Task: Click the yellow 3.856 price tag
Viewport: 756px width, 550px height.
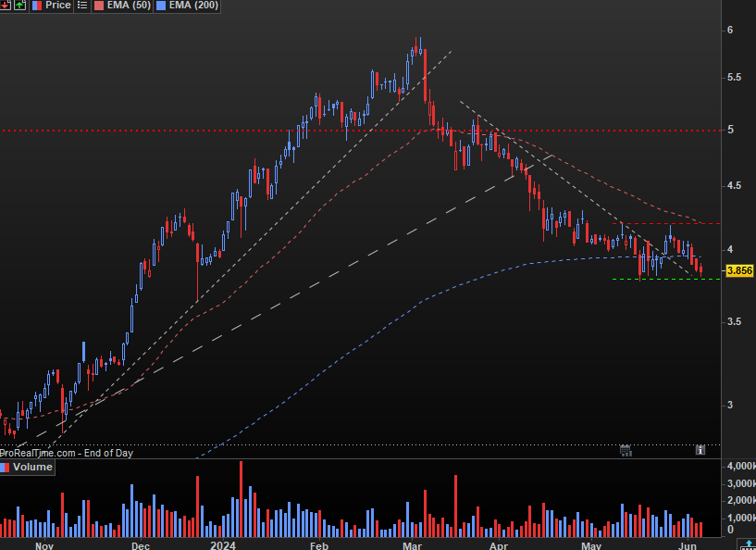Action: coord(739,270)
